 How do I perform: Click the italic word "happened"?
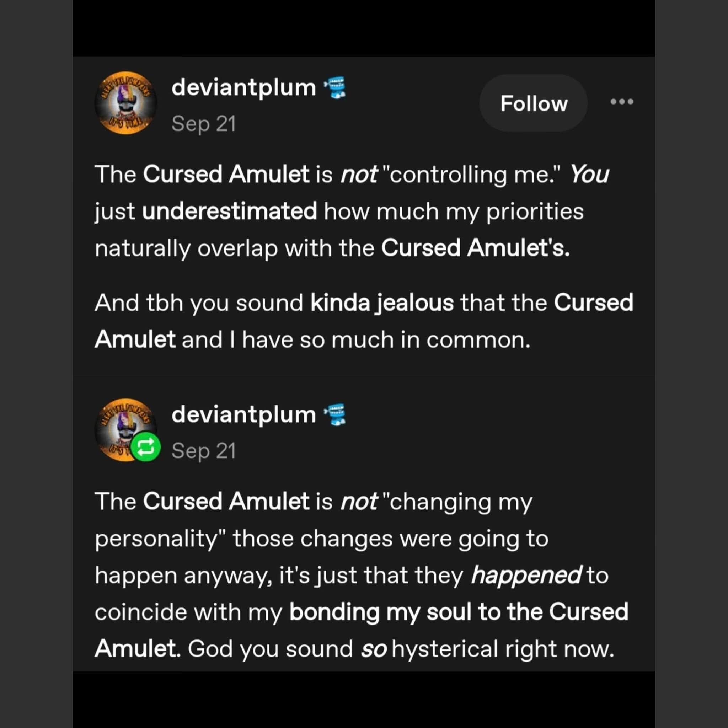pos(526,575)
